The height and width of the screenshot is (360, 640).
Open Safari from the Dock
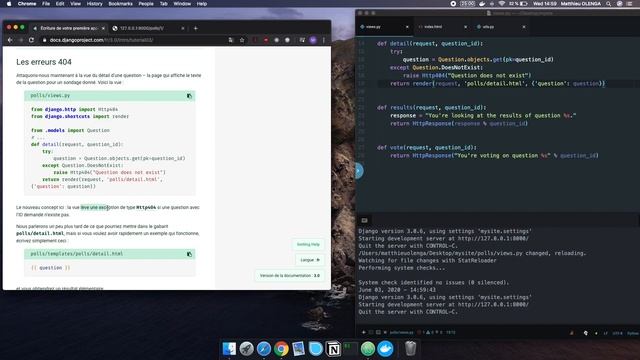click(264, 349)
